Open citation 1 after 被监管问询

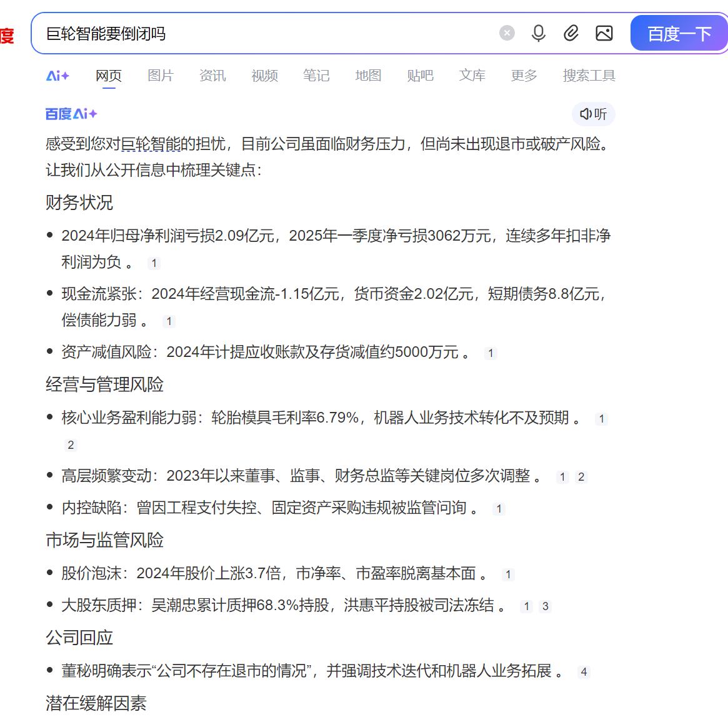499,509
